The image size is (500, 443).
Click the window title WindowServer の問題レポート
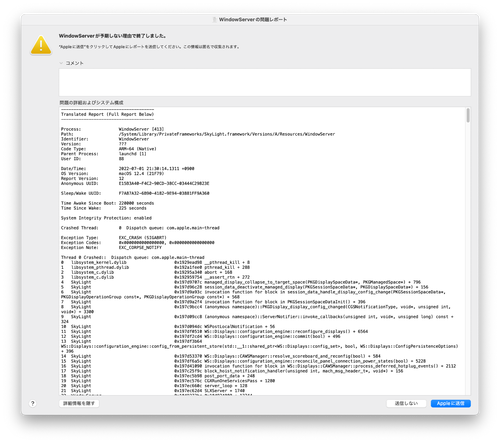(x=253, y=20)
